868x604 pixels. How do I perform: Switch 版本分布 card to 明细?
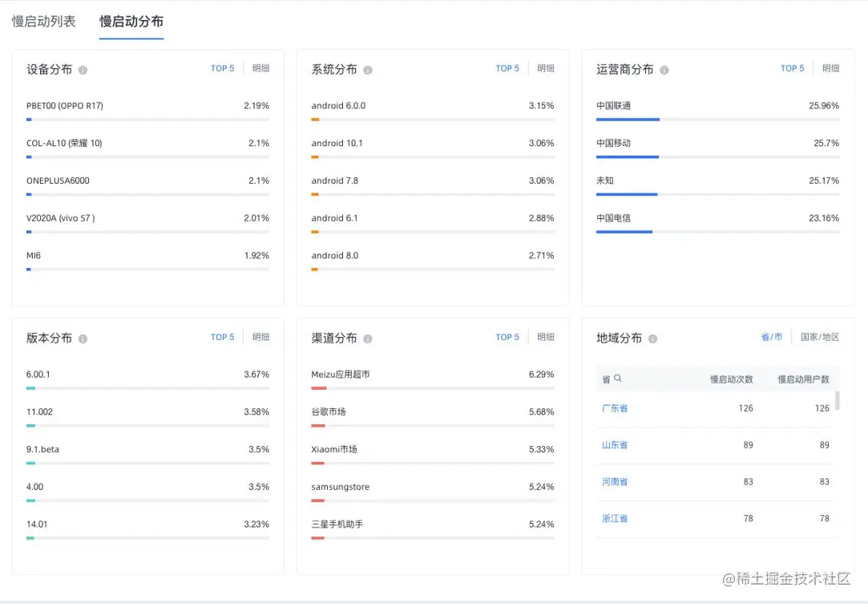tap(260, 337)
